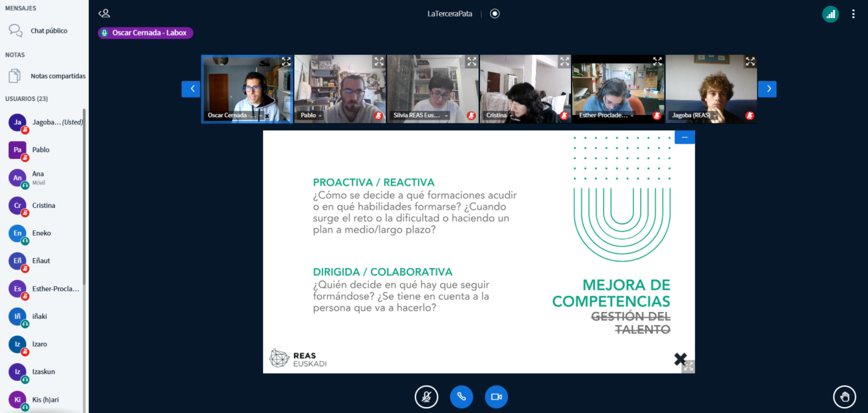868x413 pixels.
Task: Show previous webcams with left arrow
Action: click(x=191, y=89)
